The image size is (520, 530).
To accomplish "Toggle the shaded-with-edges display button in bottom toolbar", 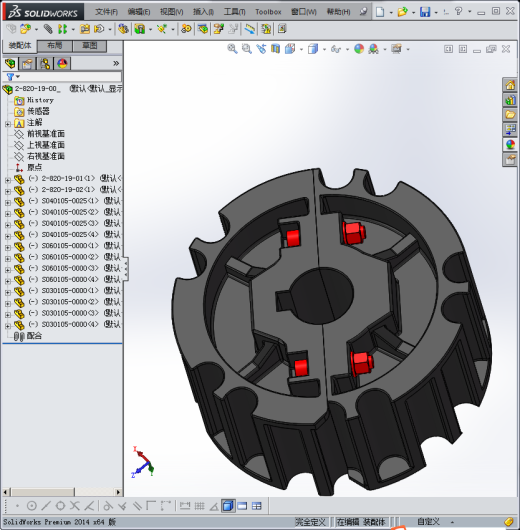I will click(228, 506).
